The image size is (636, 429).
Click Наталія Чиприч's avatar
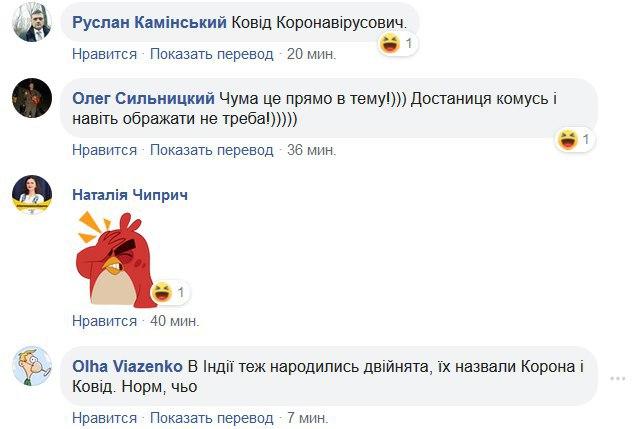[30, 194]
